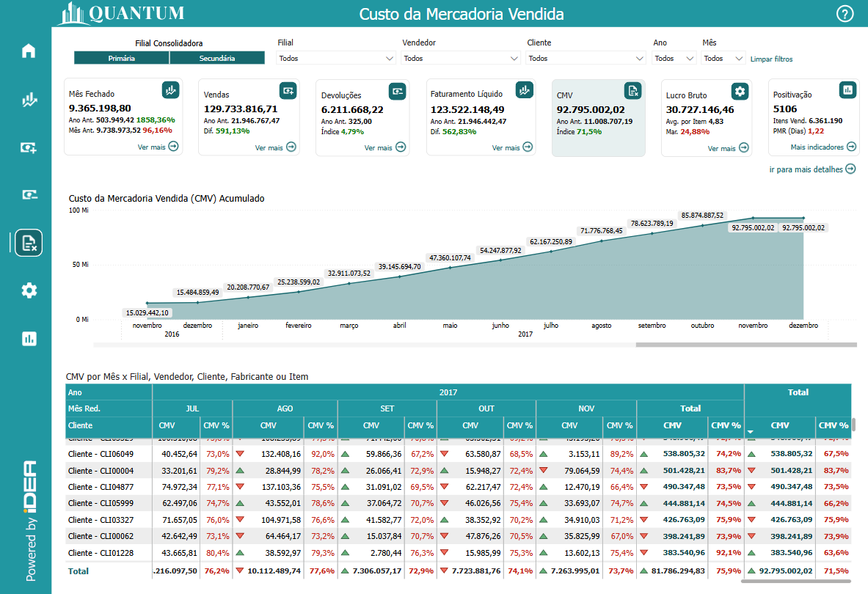Click Limpar filtros link

point(771,59)
